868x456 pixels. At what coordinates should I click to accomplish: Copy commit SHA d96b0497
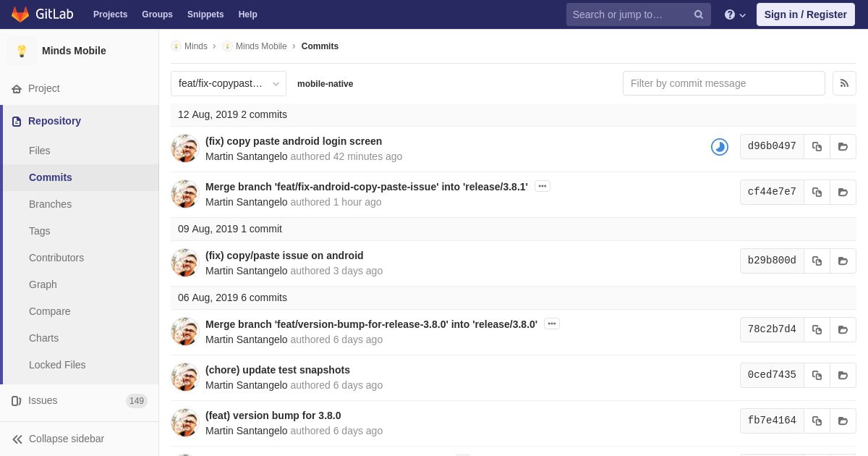(x=817, y=146)
